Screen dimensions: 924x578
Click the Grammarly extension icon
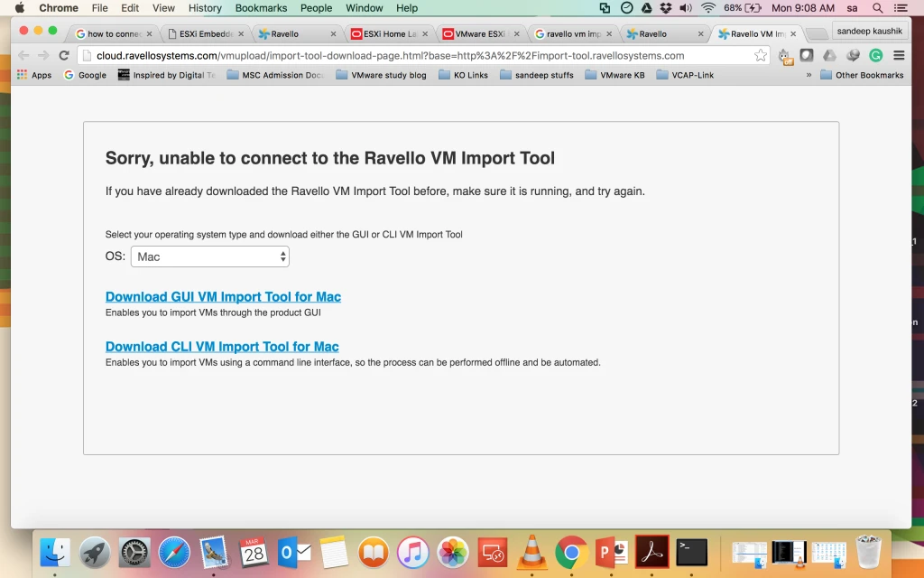[875, 55]
